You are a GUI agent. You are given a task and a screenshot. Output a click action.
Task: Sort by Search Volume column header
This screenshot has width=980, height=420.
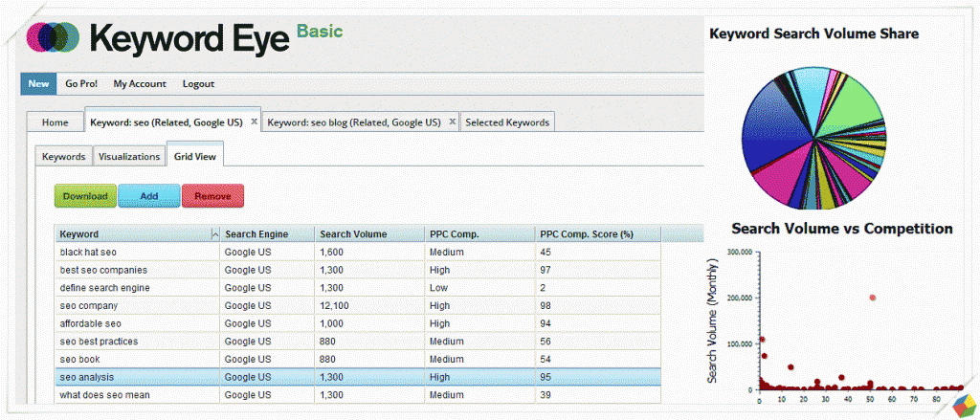point(370,234)
